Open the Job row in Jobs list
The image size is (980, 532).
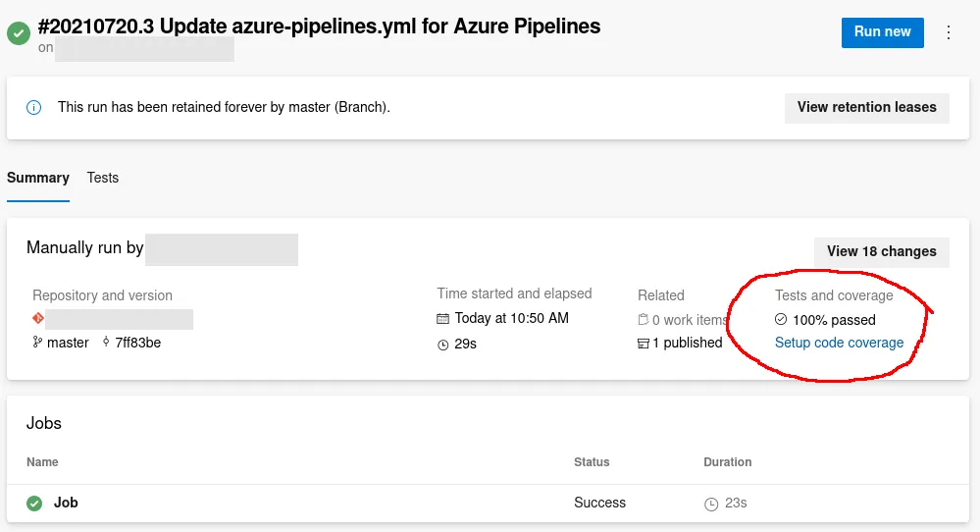tap(66, 503)
